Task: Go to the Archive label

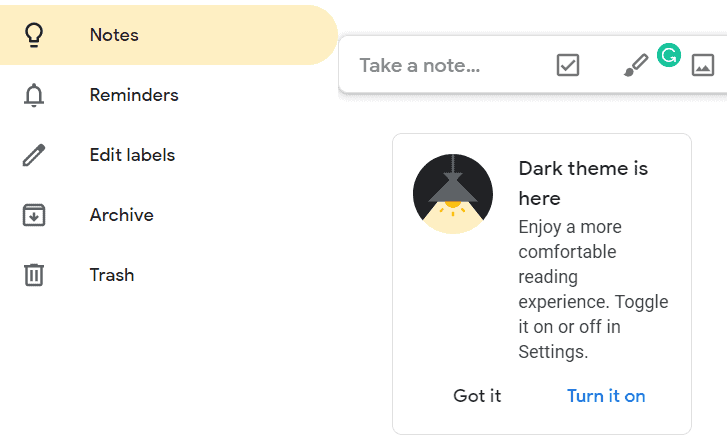Action: [121, 215]
